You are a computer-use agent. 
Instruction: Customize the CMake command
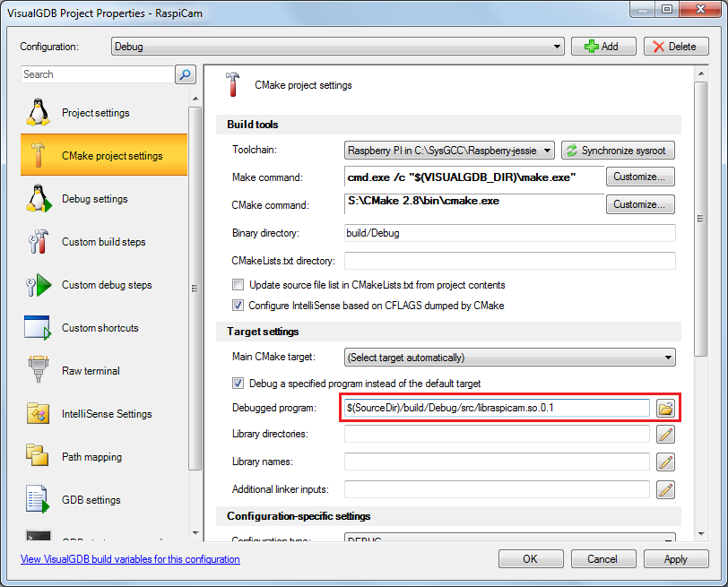tap(640, 204)
